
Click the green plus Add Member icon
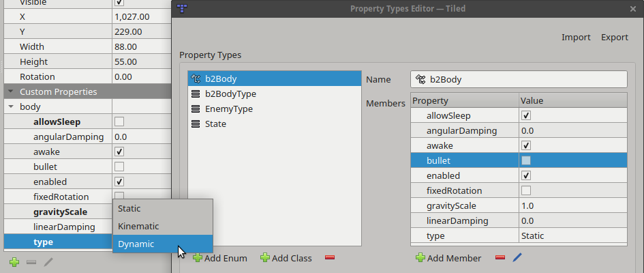tap(420, 258)
